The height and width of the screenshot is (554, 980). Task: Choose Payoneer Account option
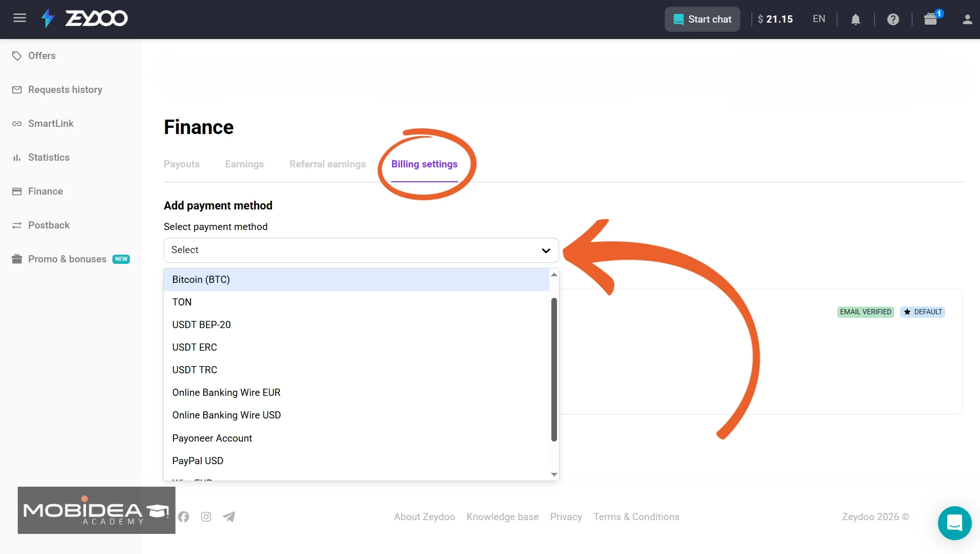pos(356,438)
